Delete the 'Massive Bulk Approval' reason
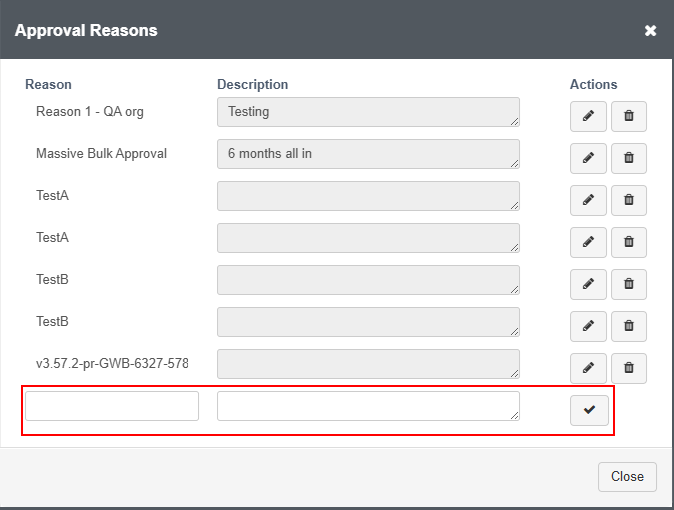The width and height of the screenshot is (674, 510). click(x=629, y=158)
